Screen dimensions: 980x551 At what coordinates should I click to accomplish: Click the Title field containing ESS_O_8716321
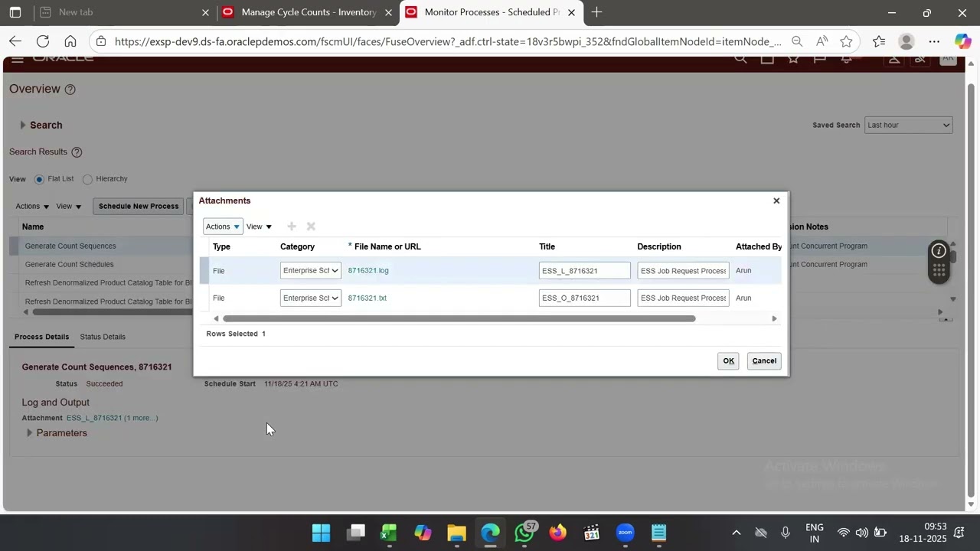(585, 298)
